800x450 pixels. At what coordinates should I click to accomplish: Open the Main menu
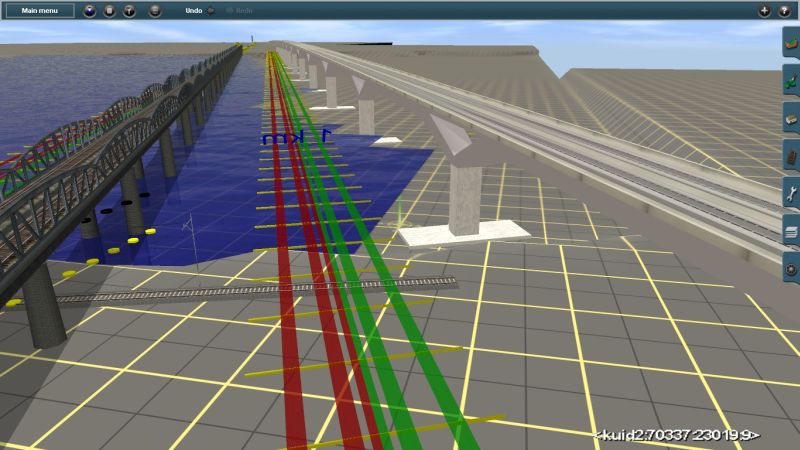pyautogui.click(x=42, y=10)
